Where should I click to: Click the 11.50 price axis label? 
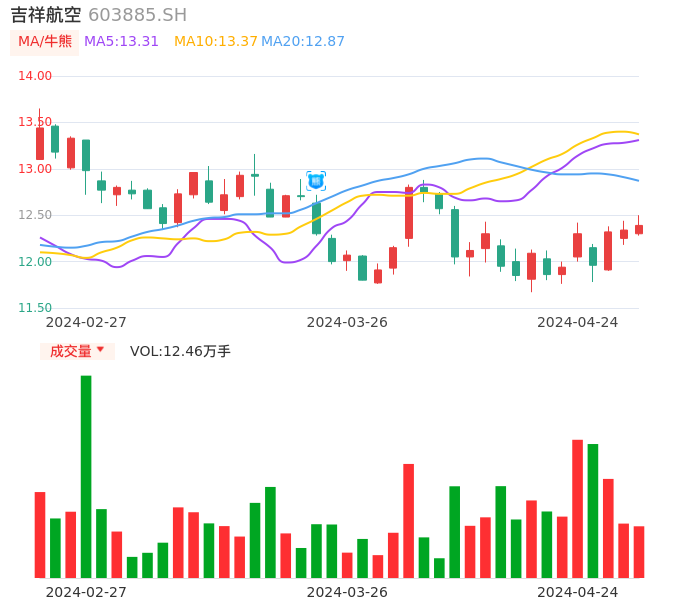point(36,308)
